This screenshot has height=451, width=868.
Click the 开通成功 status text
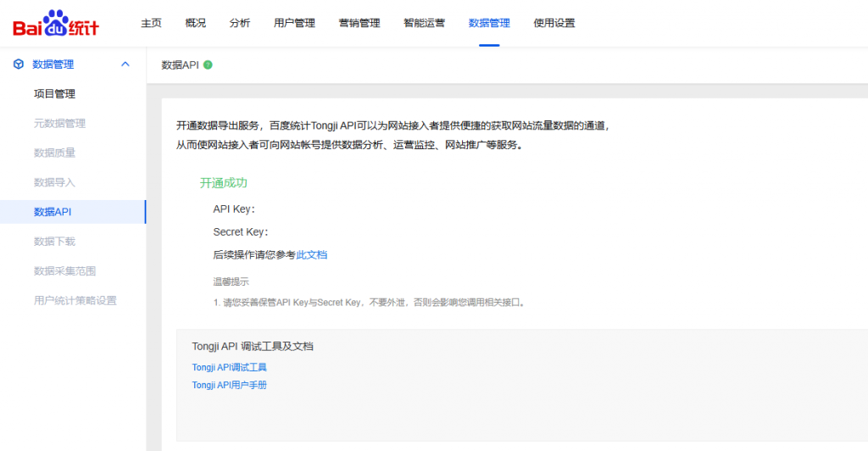(x=224, y=183)
